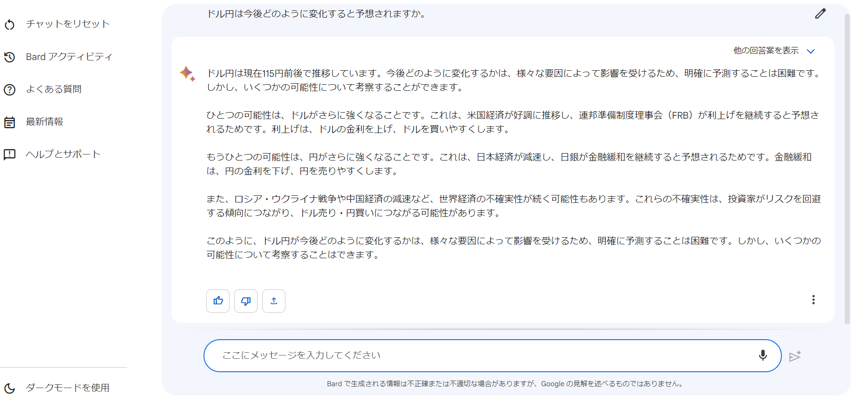
Task: Open the three-dot more options menu
Action: [814, 300]
